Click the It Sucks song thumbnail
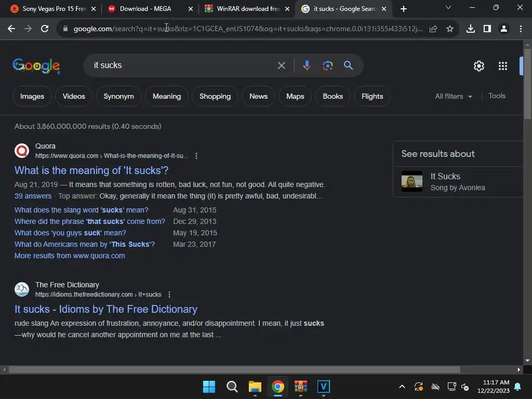Image resolution: width=532 pixels, height=399 pixels. pos(412,181)
